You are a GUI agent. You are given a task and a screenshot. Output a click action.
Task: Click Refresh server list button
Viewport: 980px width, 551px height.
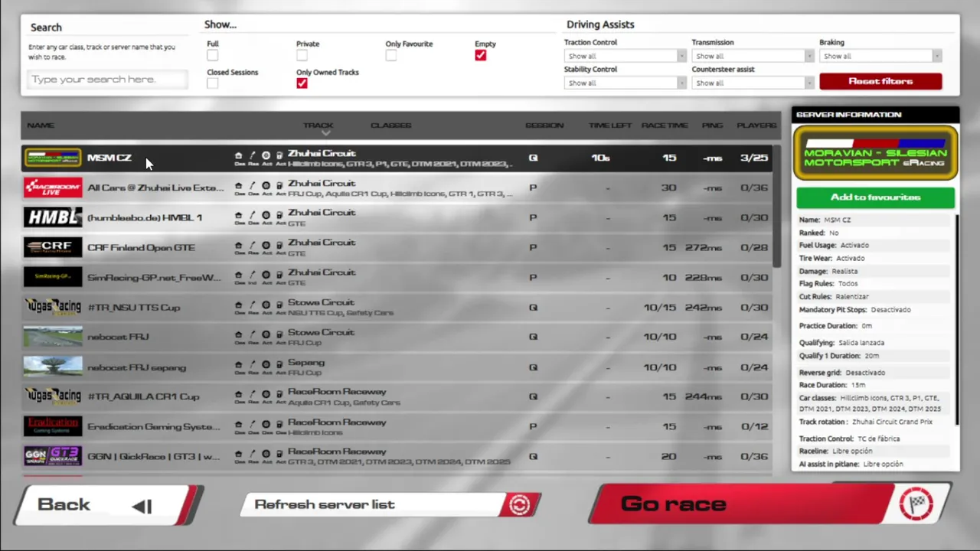point(390,504)
